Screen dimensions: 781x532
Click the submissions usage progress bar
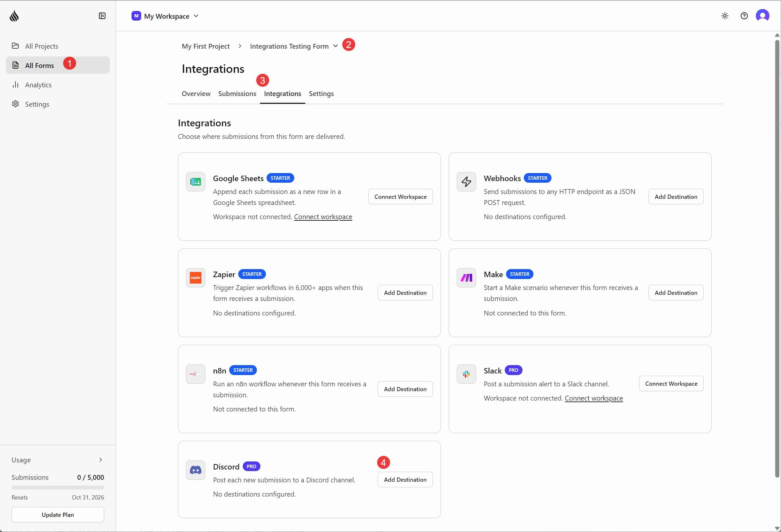(x=58, y=487)
